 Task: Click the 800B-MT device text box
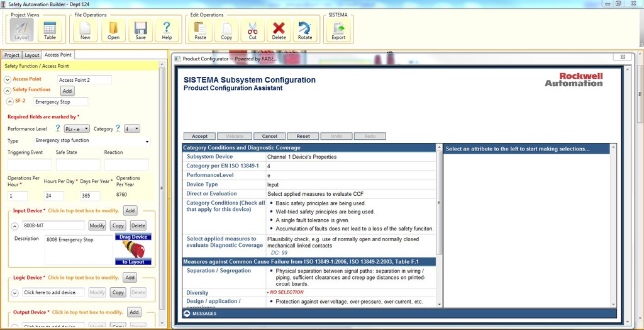pyautogui.click(x=53, y=225)
